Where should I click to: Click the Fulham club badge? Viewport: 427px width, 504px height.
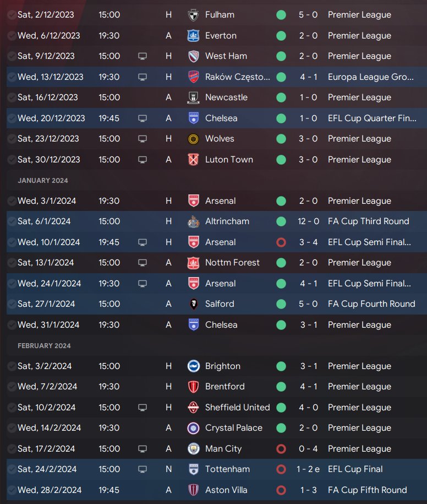point(194,15)
